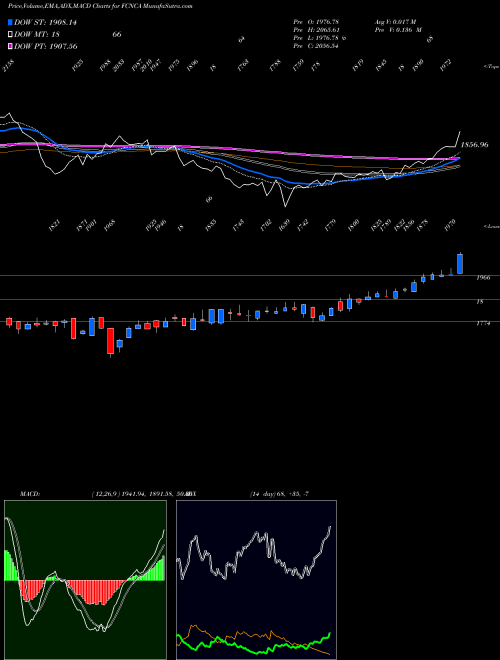Click the 2158 top price label
Screen dimensions: 500x660
coord(8,66)
